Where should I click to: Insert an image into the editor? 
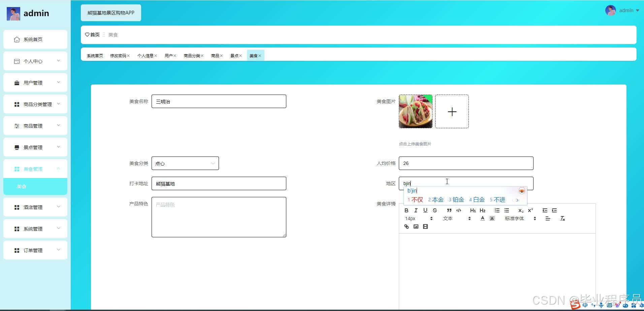416,227
